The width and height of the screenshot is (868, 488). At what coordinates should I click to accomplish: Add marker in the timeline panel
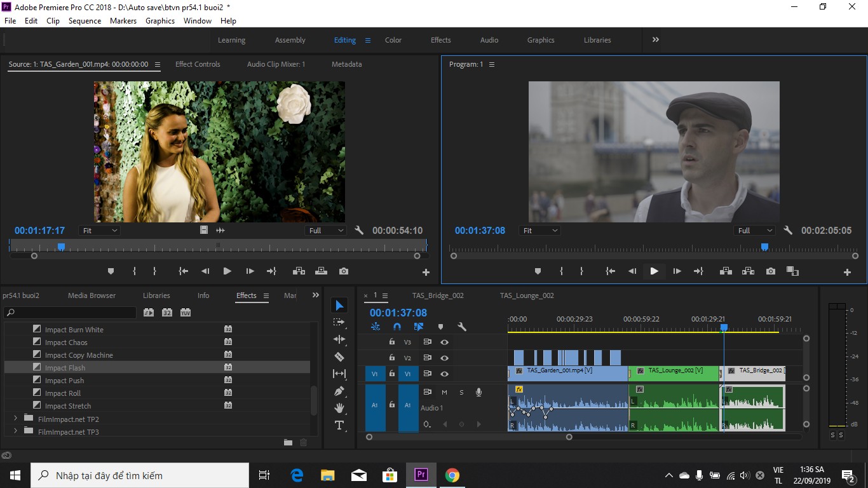(440, 327)
